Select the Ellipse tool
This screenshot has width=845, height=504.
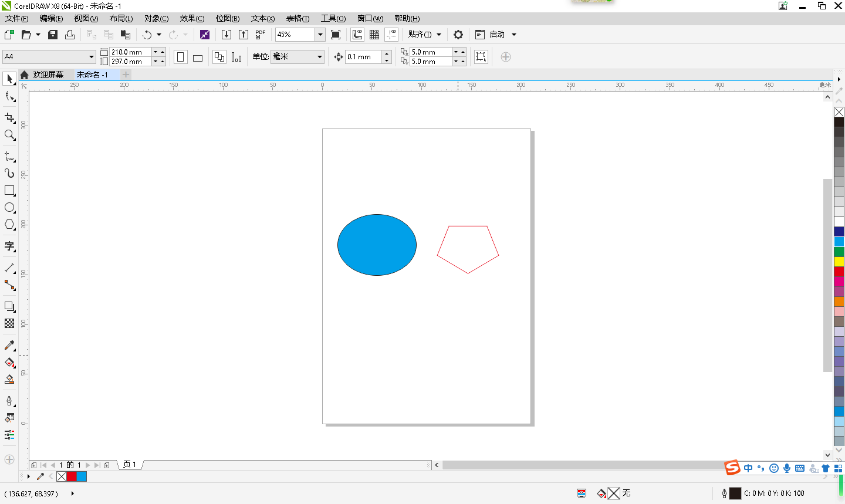coord(9,208)
